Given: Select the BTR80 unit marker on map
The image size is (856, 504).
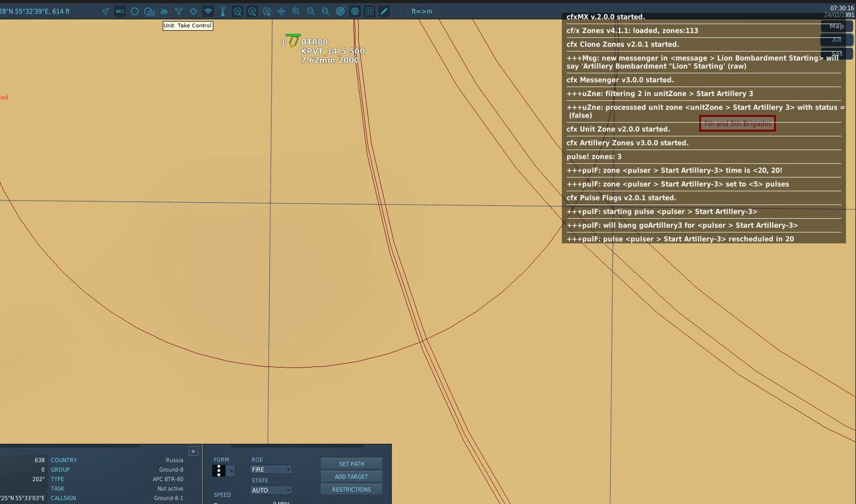Looking at the screenshot, I should pos(293,41).
